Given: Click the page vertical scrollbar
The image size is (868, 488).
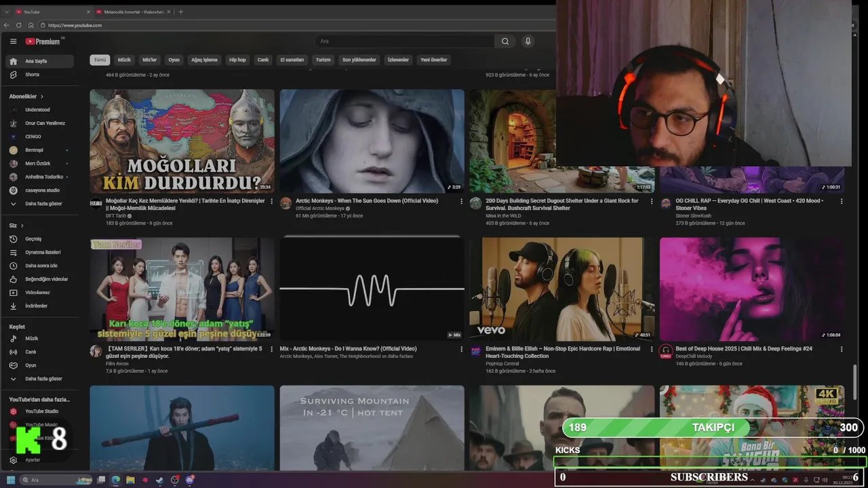Looking at the screenshot, I should [x=854, y=381].
